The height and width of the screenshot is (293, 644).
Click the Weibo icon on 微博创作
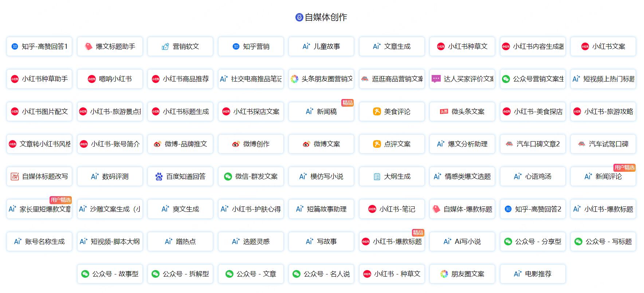pos(236,144)
